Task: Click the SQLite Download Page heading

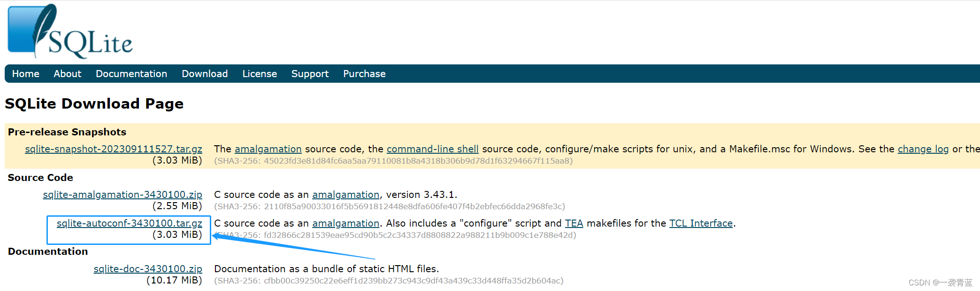Action: click(x=94, y=103)
